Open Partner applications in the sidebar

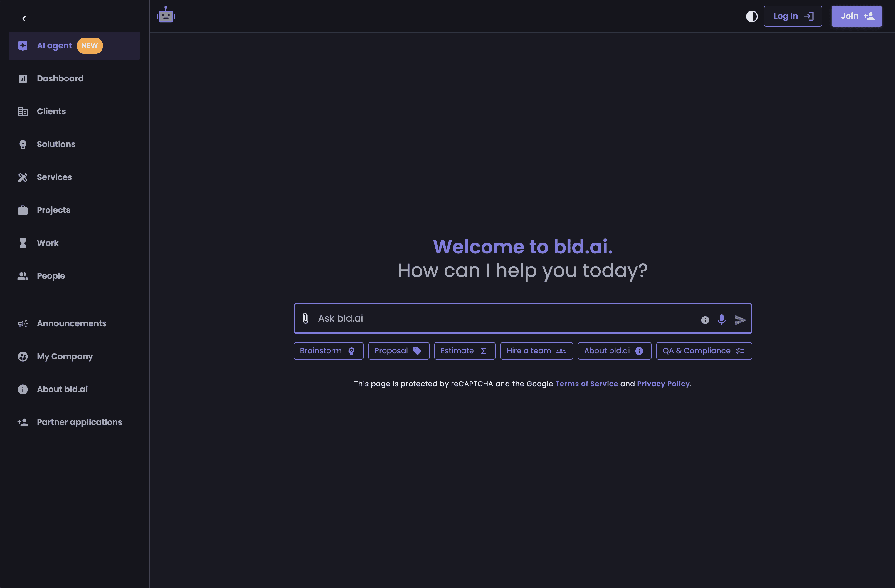[74, 422]
